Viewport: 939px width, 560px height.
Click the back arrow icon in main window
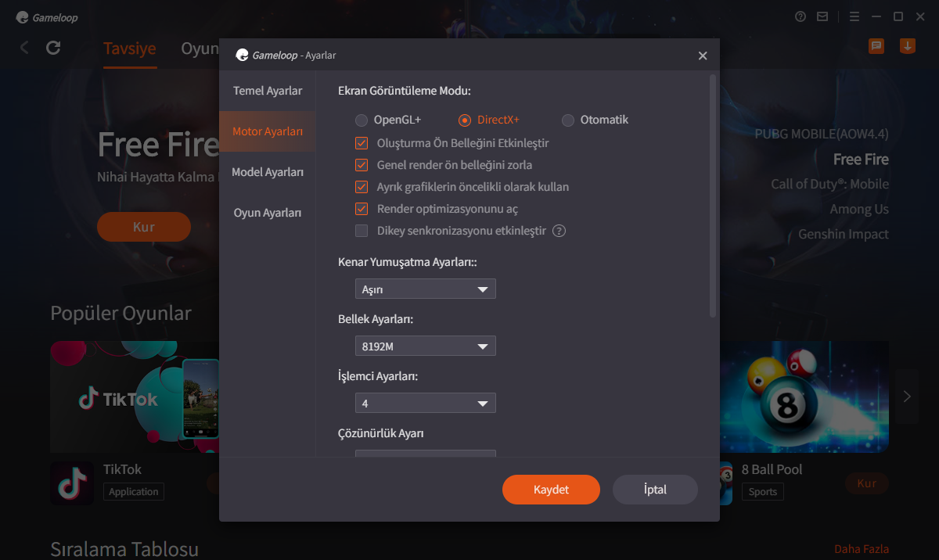(x=24, y=48)
